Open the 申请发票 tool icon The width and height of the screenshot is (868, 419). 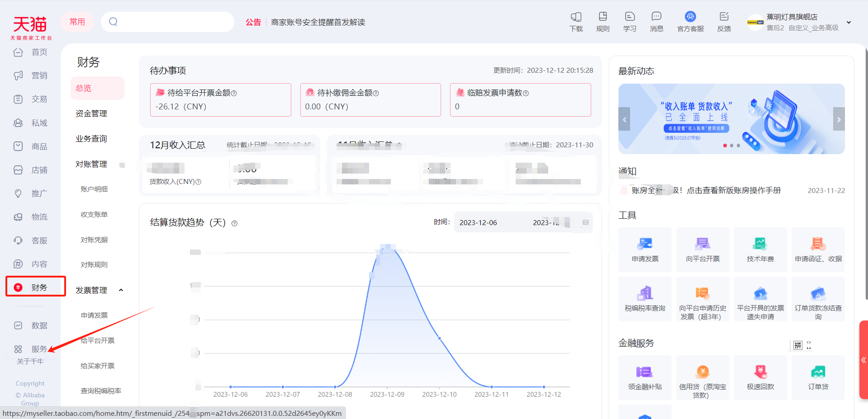point(645,250)
